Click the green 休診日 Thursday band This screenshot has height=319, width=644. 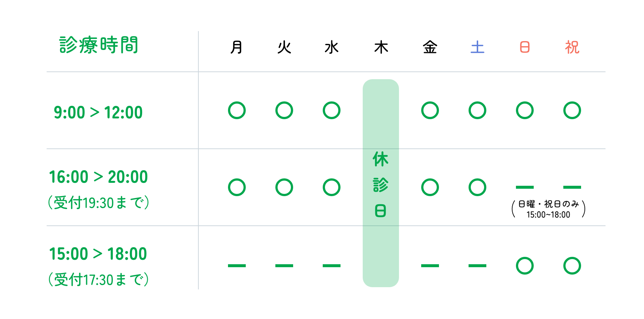[x=381, y=183]
